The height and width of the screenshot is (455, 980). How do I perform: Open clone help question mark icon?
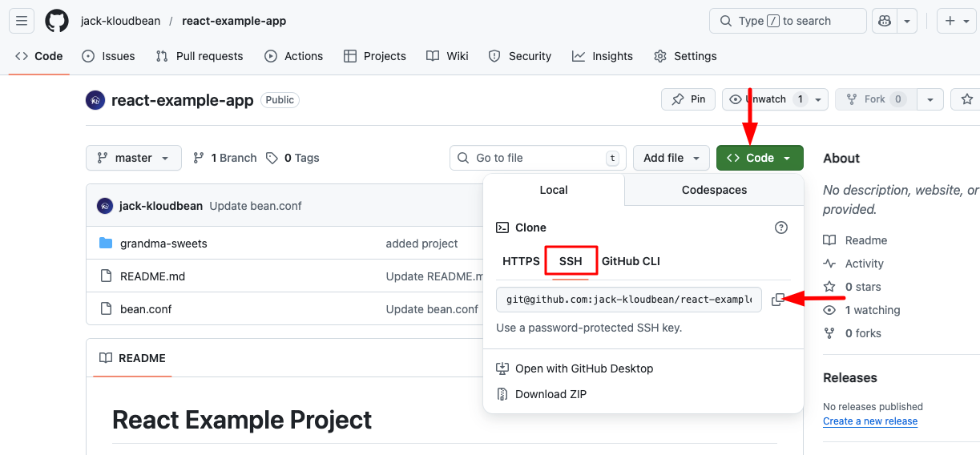click(781, 227)
